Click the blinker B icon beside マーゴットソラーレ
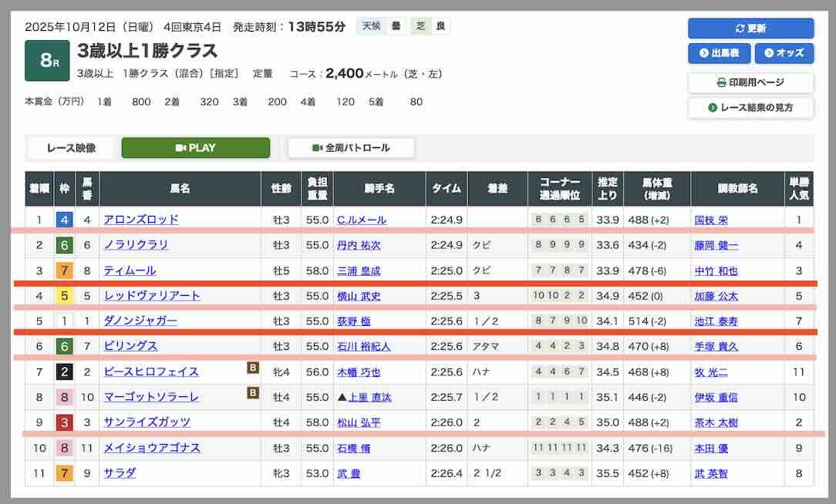The height and width of the screenshot is (504, 836). tap(252, 394)
